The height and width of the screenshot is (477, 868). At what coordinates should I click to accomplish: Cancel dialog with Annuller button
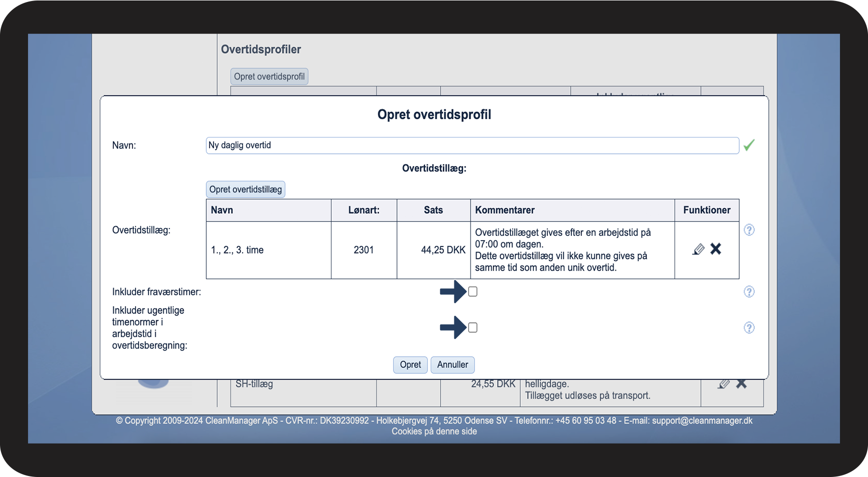pos(452,365)
